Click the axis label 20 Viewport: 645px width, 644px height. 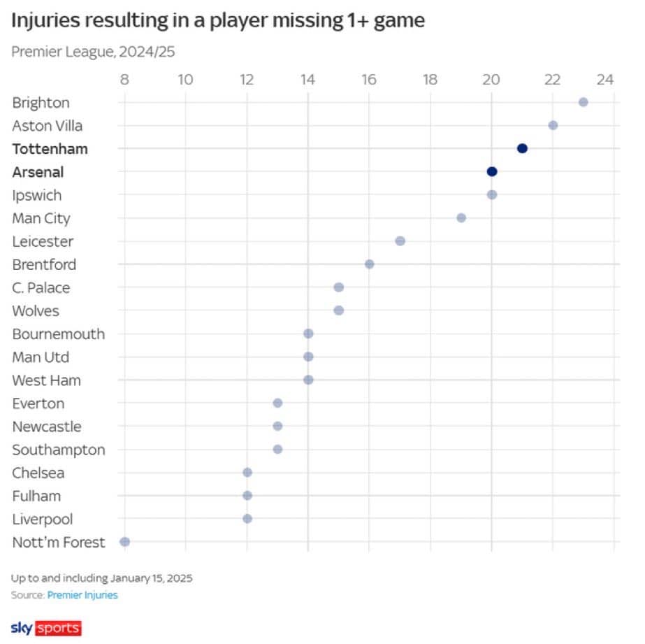[491, 80]
